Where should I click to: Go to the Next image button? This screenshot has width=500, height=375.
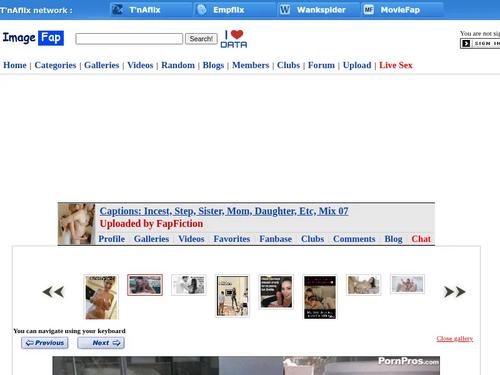tap(101, 343)
